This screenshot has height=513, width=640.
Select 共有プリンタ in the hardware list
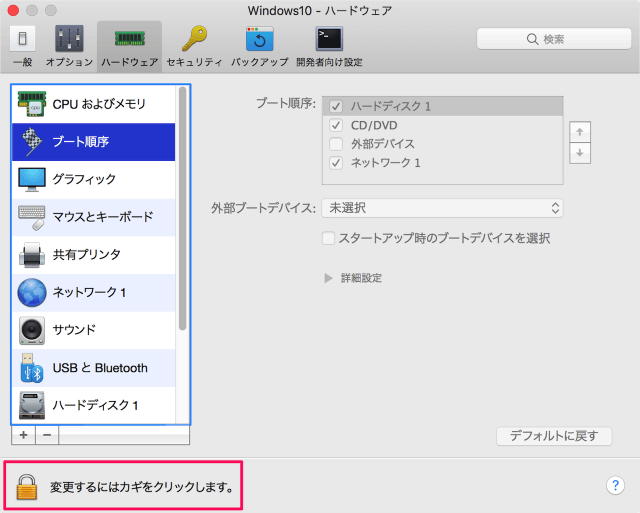pos(98,255)
